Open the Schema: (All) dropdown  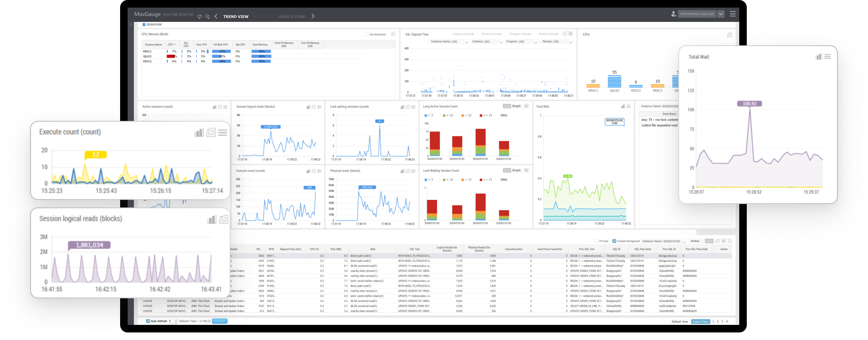point(487,42)
